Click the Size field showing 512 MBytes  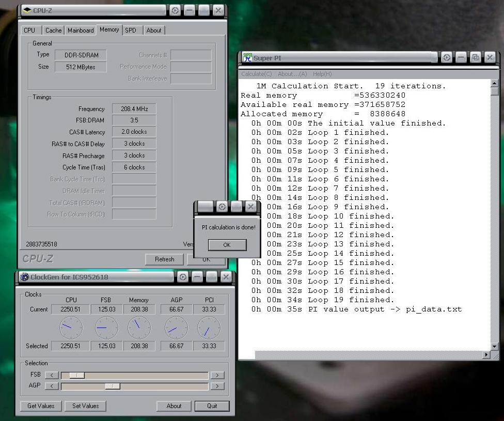tap(81, 67)
